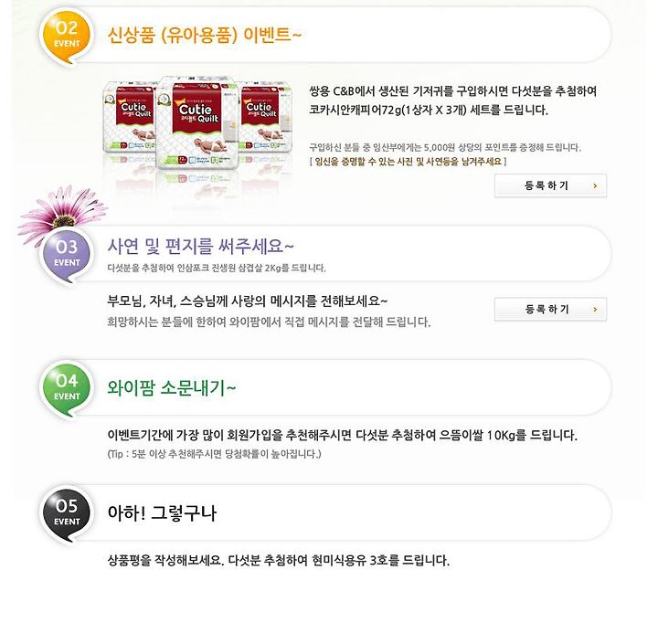Open the 아하! 그렇구나 heading

pyautogui.click(x=162, y=512)
